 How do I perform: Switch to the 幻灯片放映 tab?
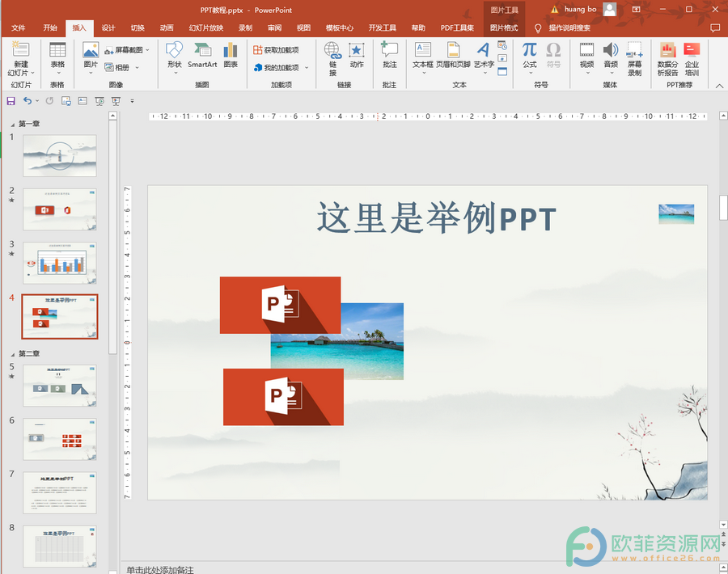pyautogui.click(x=206, y=27)
